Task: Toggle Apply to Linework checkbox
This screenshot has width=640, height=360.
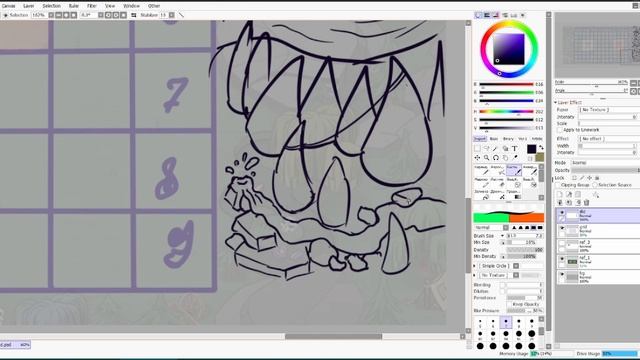Action: (560, 130)
